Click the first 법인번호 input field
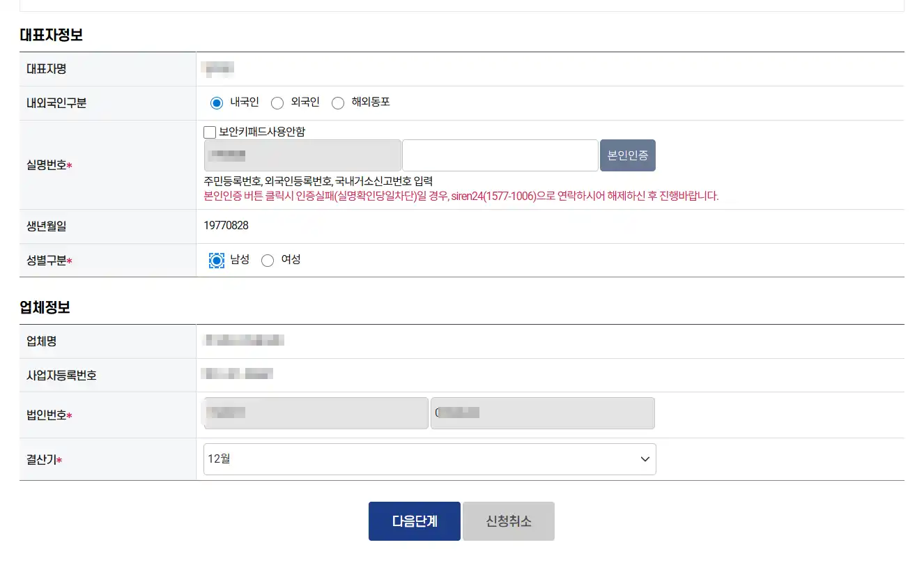Screen dimensions: 924x570 click(316, 413)
